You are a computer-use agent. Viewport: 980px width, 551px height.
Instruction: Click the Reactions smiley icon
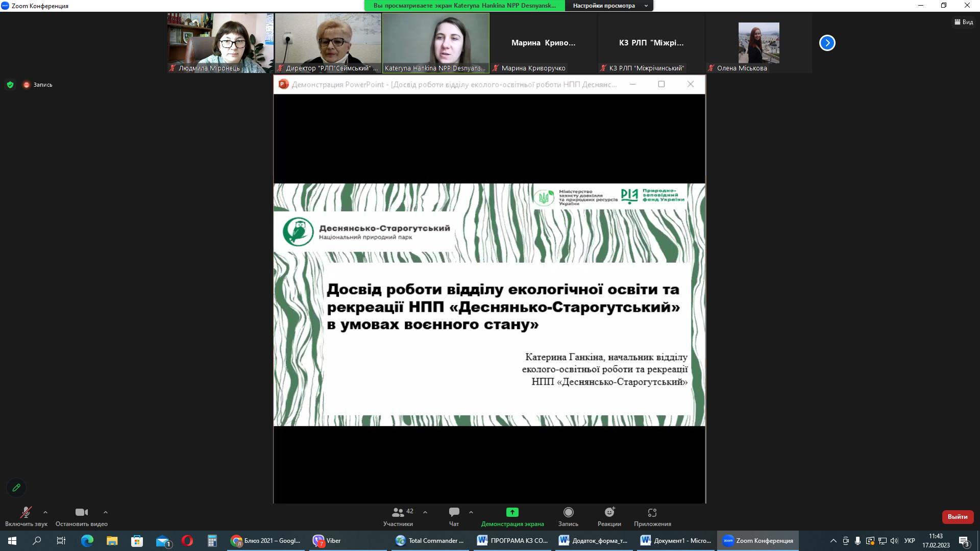[x=609, y=512]
